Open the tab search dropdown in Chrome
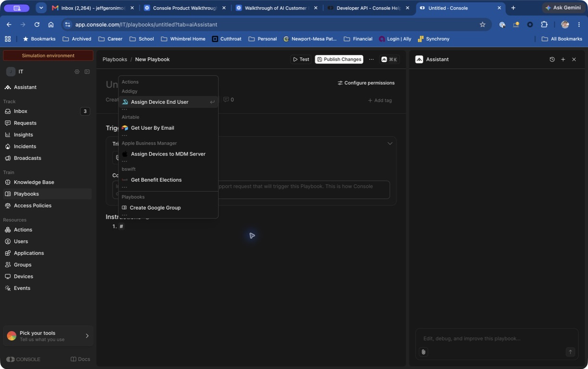588x369 pixels. coord(41,8)
